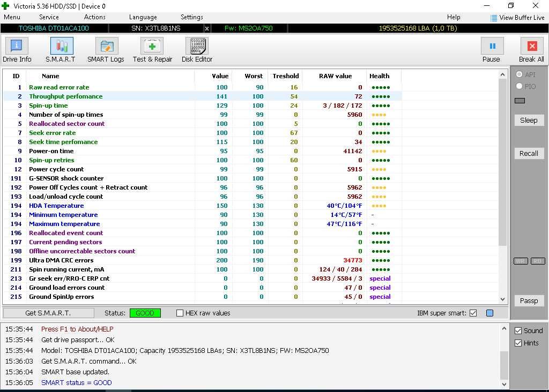Select the Raw read error rate row
Screen dimensions: 549x392
click(202, 87)
